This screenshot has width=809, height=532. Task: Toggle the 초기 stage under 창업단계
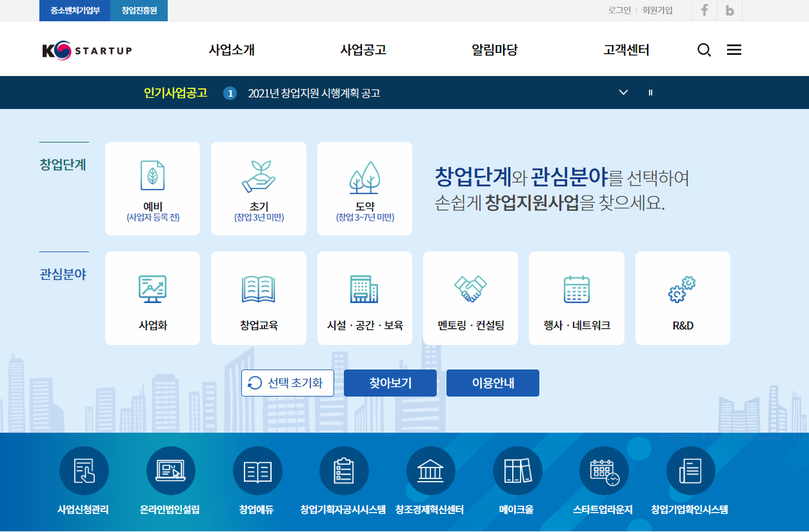click(x=258, y=188)
